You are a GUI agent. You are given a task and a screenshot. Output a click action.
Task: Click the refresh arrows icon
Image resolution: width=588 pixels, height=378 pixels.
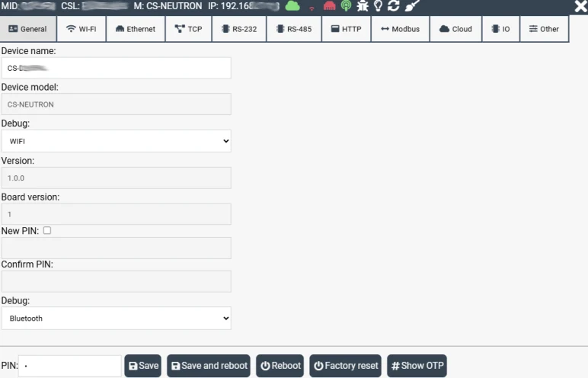pos(393,6)
